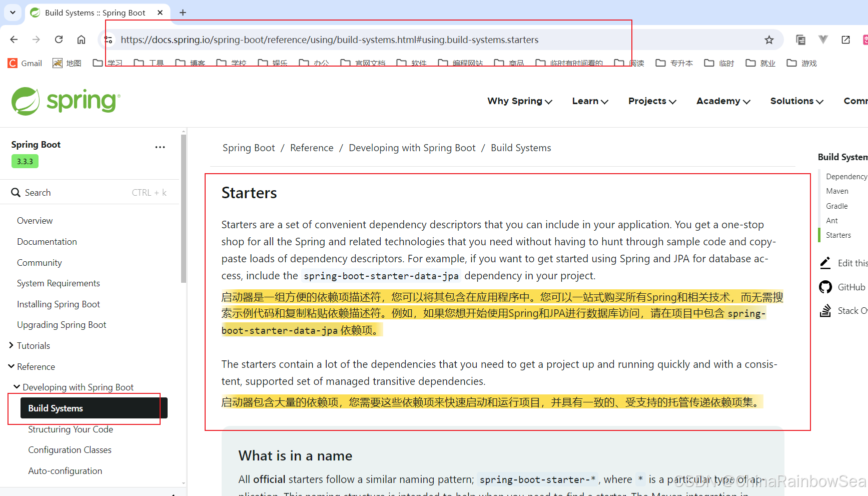Click the Search field in sidebar
The width and height of the screenshot is (868, 496).
(89, 193)
